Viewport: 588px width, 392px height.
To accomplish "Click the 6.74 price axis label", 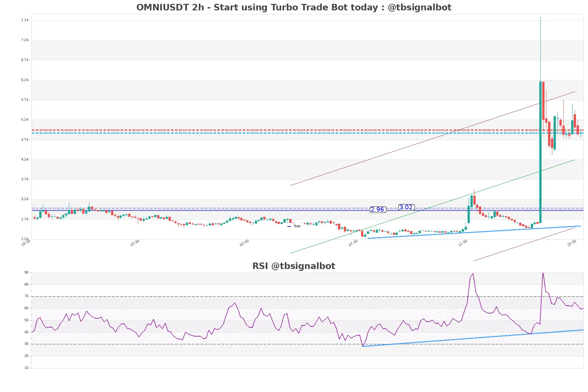I will (x=25, y=60).
